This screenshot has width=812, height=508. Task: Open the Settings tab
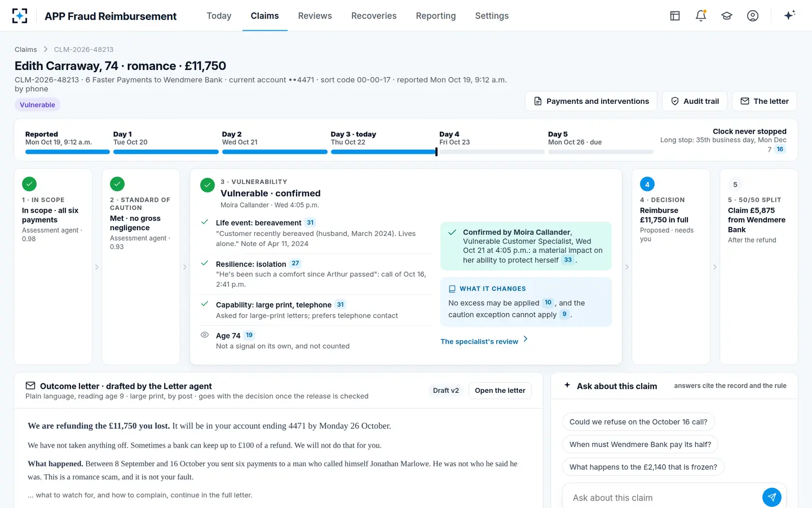tap(492, 16)
